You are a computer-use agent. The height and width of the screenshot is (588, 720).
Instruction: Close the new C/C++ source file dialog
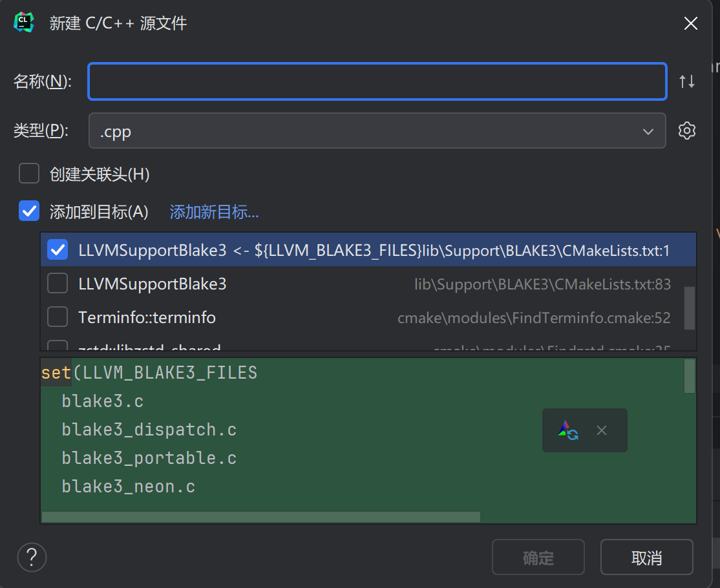pyautogui.click(x=691, y=23)
